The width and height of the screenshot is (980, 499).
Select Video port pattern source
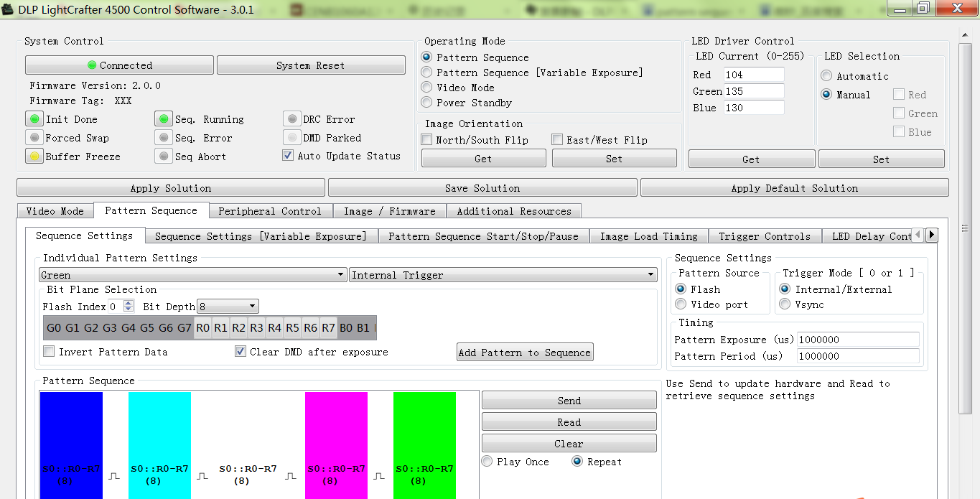pyautogui.click(x=681, y=304)
